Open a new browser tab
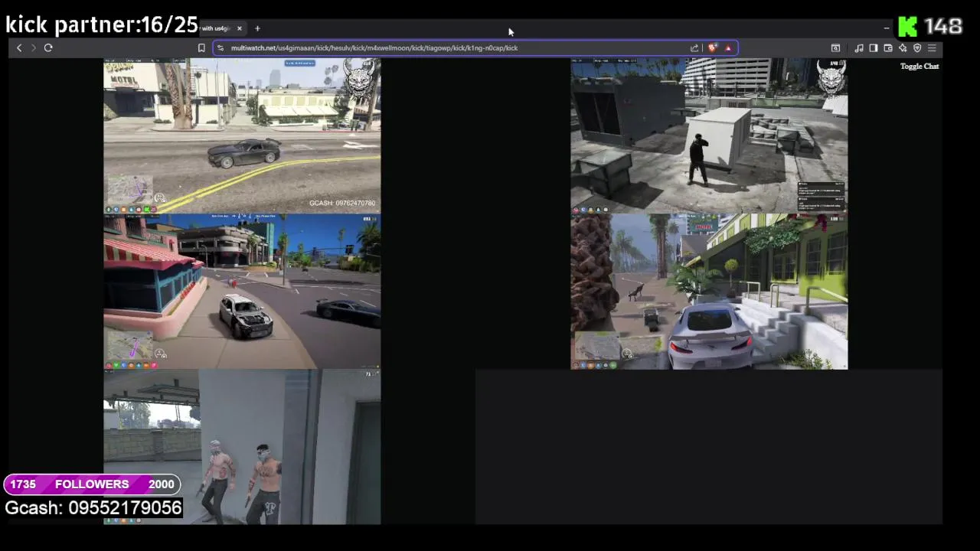 click(257, 28)
